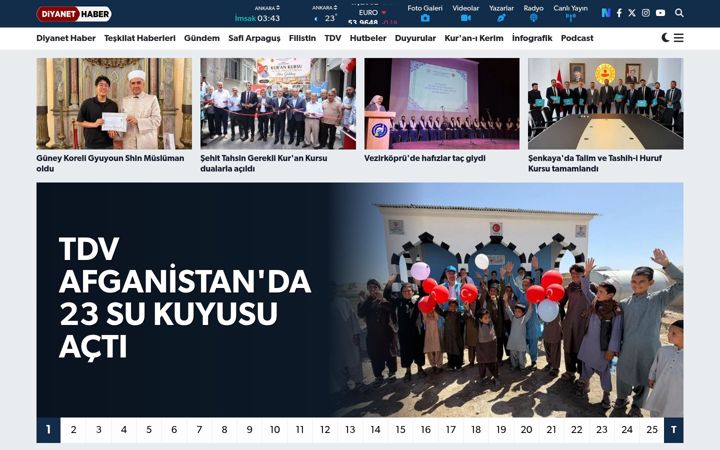
Task: Go to slider page 14
Action: coord(375,430)
